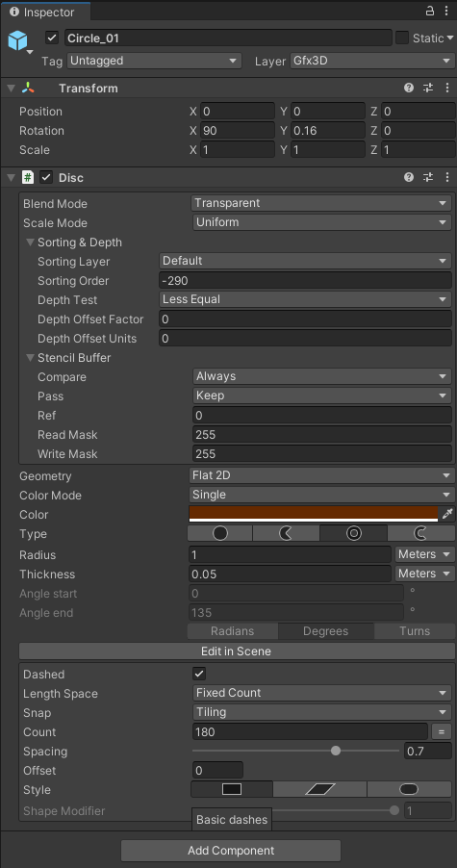Screen dimensions: 457x868
Task: Select the arc disc type icon
Action: coord(421,533)
